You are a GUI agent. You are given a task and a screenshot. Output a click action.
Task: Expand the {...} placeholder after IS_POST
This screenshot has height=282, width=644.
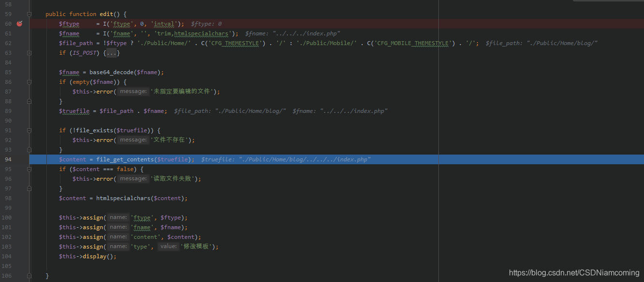coord(111,53)
